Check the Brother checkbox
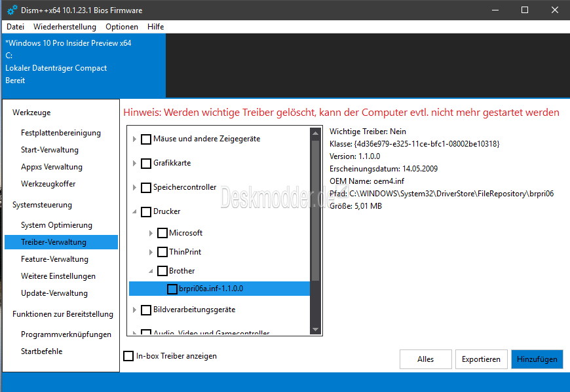The width and height of the screenshot is (570, 392). (162, 271)
